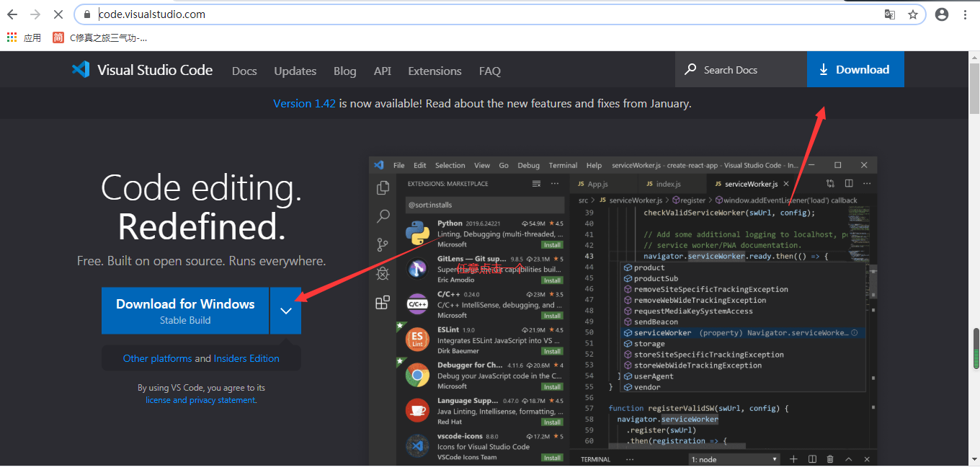Click the padlock site info icon
This screenshot has height=470, width=980.
(x=87, y=14)
